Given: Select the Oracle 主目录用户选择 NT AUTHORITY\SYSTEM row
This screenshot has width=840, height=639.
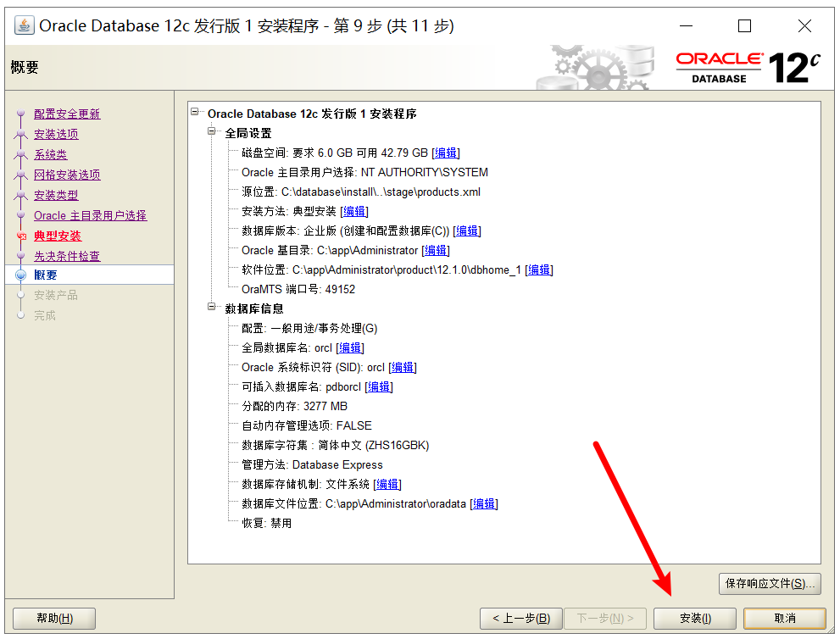Looking at the screenshot, I should click(364, 172).
